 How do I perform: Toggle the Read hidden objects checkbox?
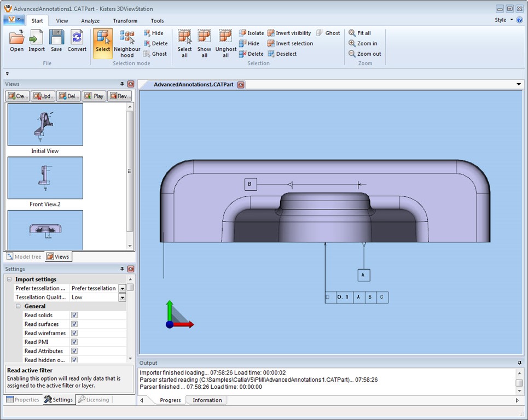tap(74, 359)
